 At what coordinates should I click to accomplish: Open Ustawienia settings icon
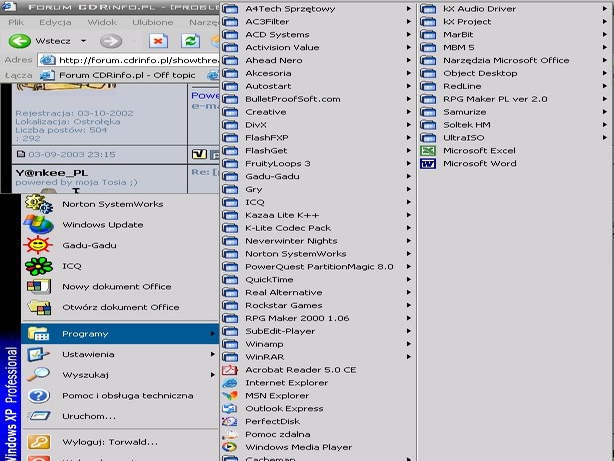pyautogui.click(x=38, y=354)
